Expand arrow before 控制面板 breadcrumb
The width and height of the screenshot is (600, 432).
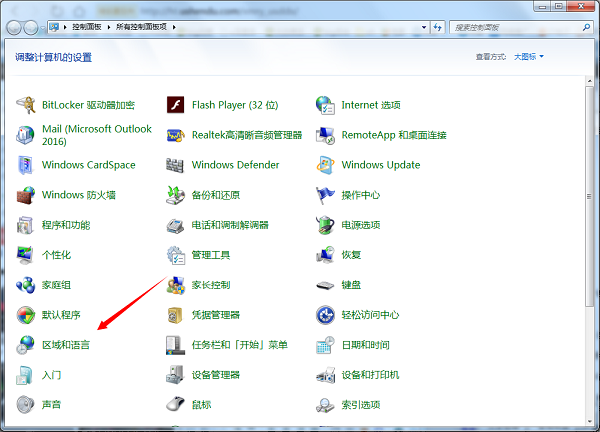tap(65, 27)
